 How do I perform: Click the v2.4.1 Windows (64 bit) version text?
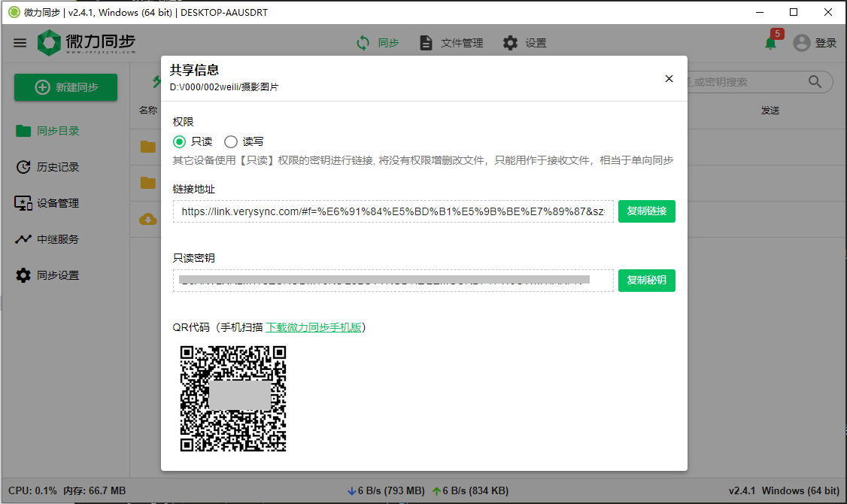[x=784, y=490]
